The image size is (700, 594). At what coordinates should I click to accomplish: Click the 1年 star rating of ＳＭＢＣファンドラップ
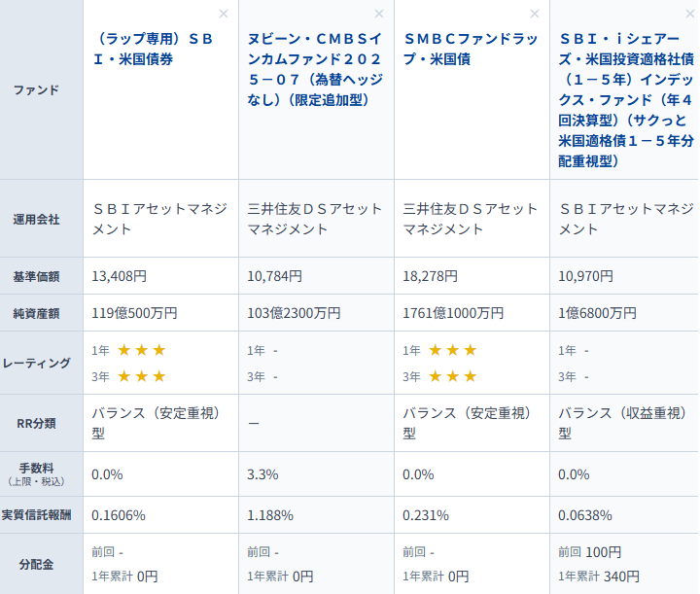click(453, 350)
